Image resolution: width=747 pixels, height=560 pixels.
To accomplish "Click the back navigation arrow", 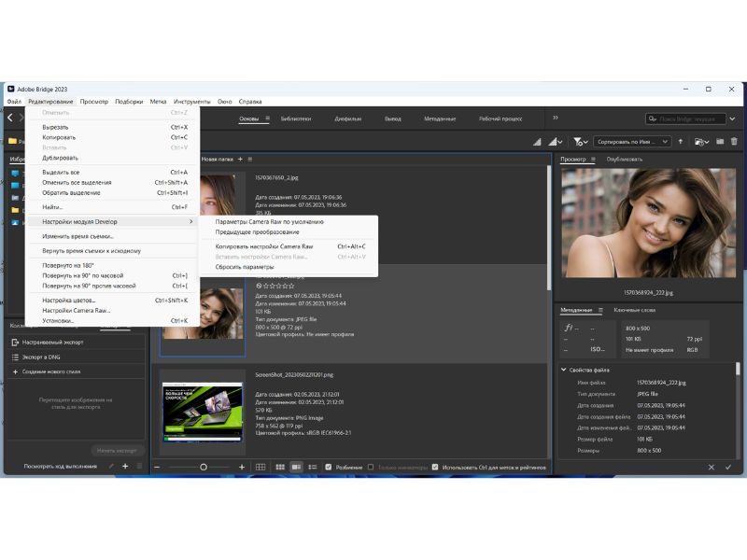I will click(10, 119).
